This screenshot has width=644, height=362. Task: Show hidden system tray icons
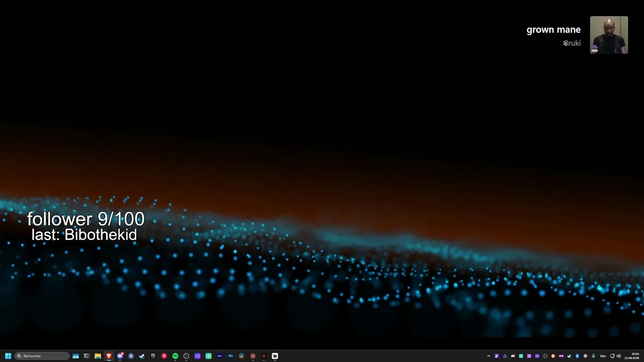tap(489, 356)
